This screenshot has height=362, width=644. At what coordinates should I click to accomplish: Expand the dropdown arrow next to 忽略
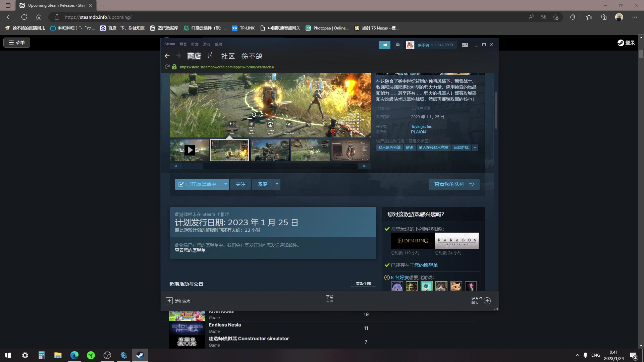coord(277,184)
